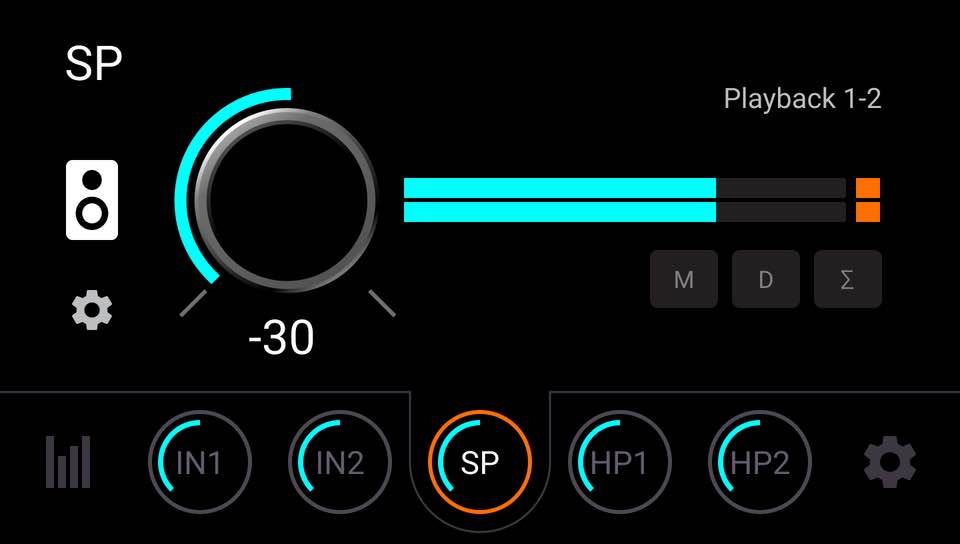Select the SP speaker channel
Viewport: 960px width, 544px height.
pyautogui.click(x=480, y=462)
